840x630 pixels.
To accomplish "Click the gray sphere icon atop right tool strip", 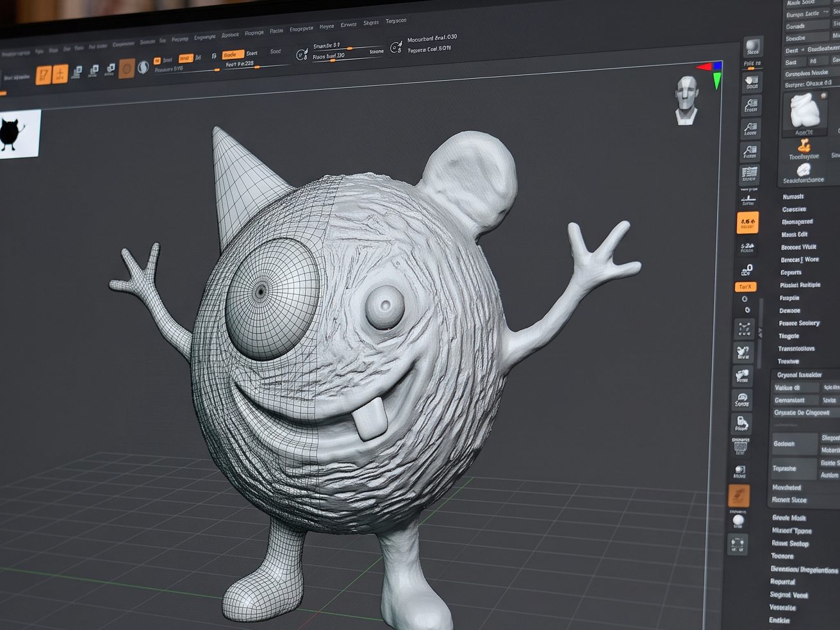I will point(752,48).
